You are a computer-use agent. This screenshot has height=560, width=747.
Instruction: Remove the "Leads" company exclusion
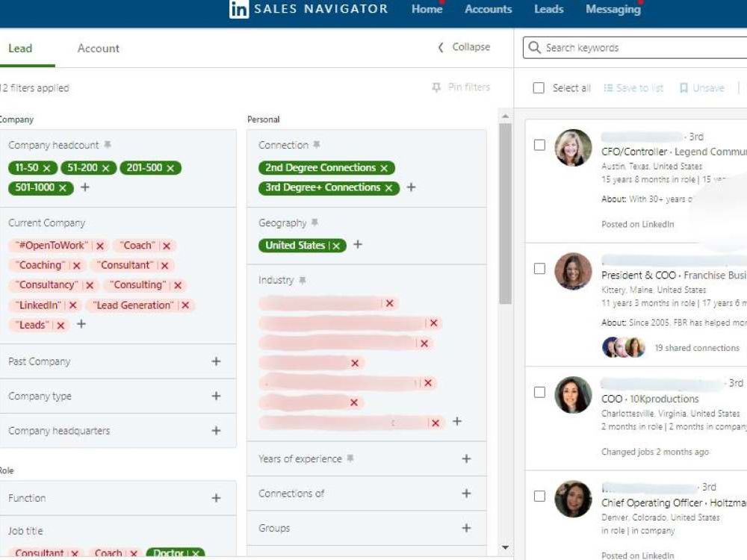[x=61, y=326]
